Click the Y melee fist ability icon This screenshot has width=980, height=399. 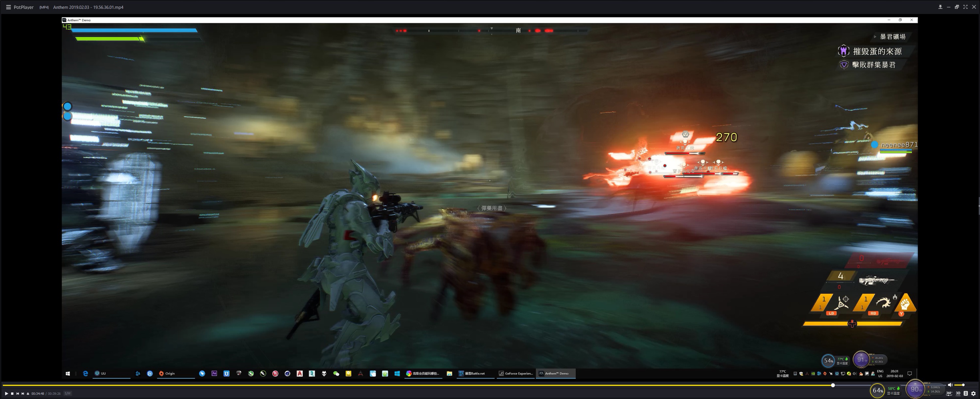click(x=905, y=304)
